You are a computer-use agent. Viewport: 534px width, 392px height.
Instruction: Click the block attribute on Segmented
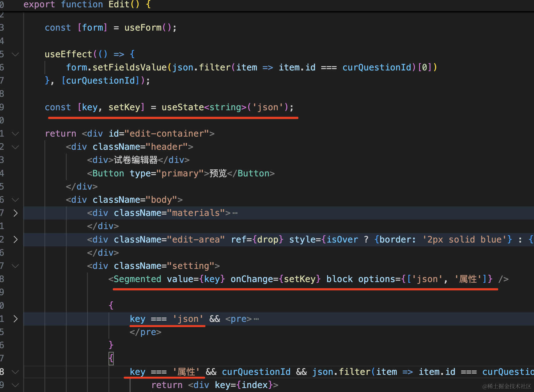pyautogui.click(x=339, y=279)
